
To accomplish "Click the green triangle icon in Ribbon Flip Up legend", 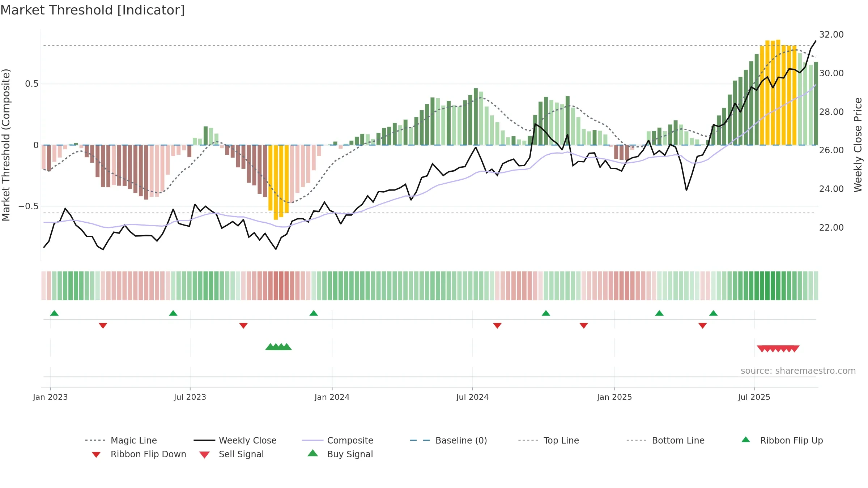I will (746, 440).
